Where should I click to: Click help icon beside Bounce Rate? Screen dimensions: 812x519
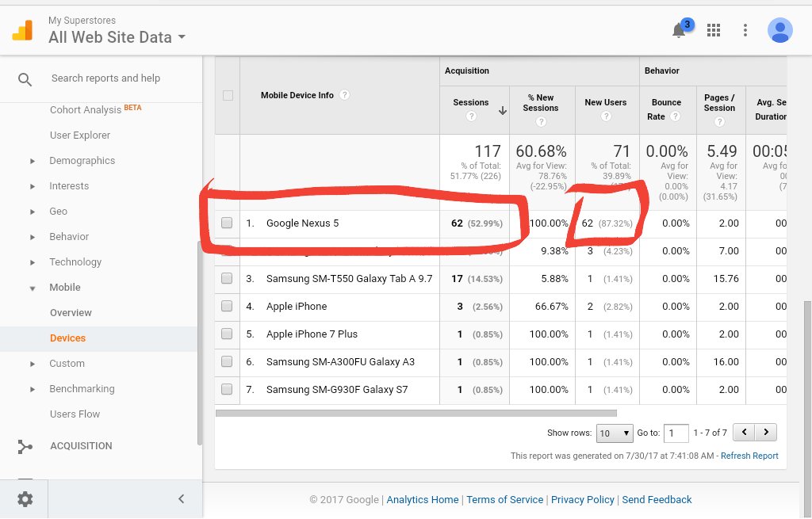point(676,116)
